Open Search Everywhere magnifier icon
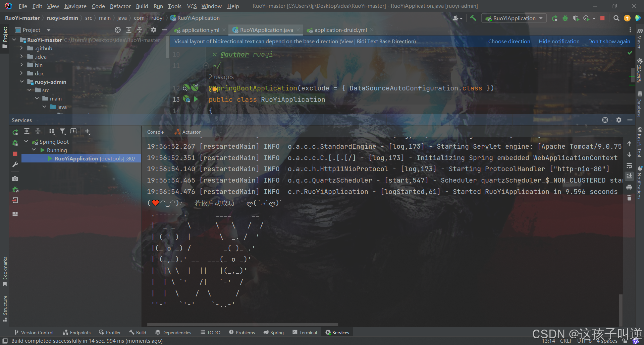Image resolution: width=644 pixels, height=345 pixels. click(x=616, y=18)
